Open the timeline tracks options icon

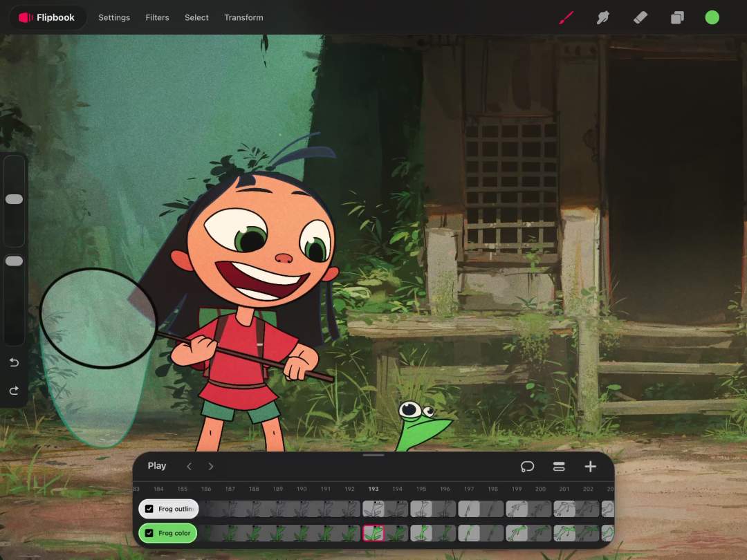coord(559,466)
